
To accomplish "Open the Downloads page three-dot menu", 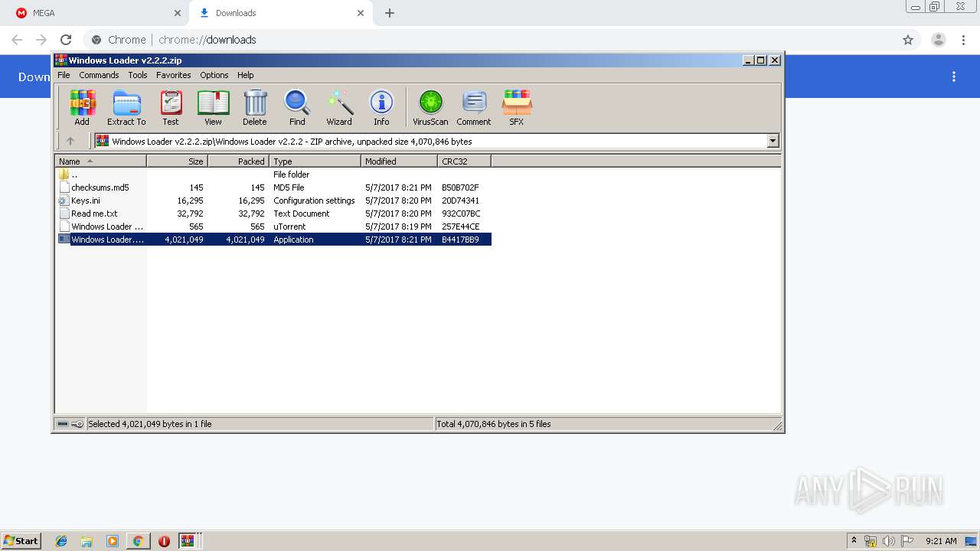I will click(x=954, y=77).
